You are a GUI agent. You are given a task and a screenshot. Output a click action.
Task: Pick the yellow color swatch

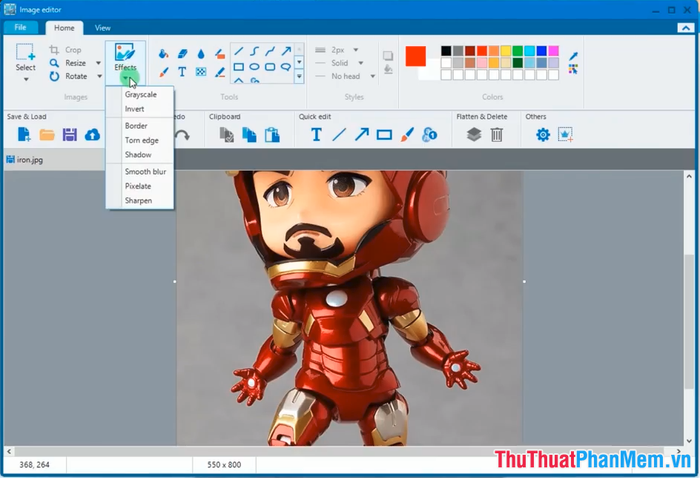(x=505, y=51)
